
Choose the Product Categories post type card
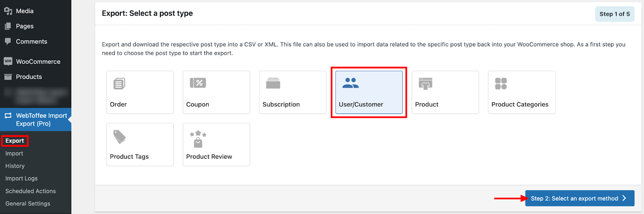[522, 93]
